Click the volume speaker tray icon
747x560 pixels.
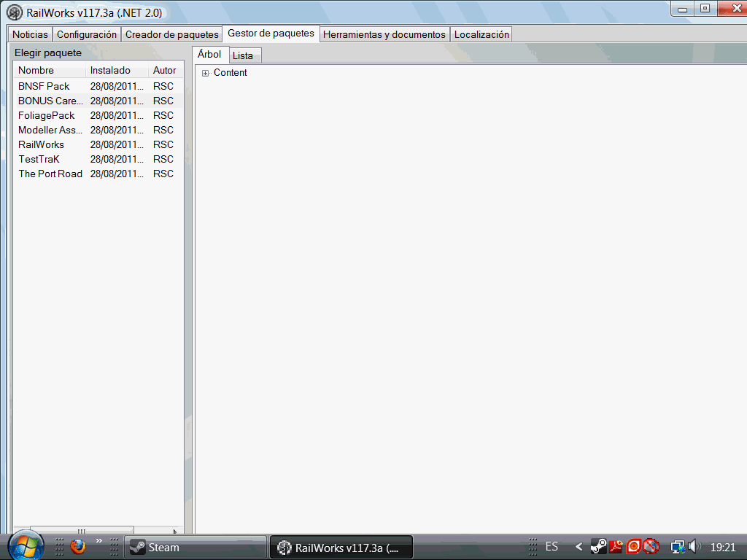(694, 546)
